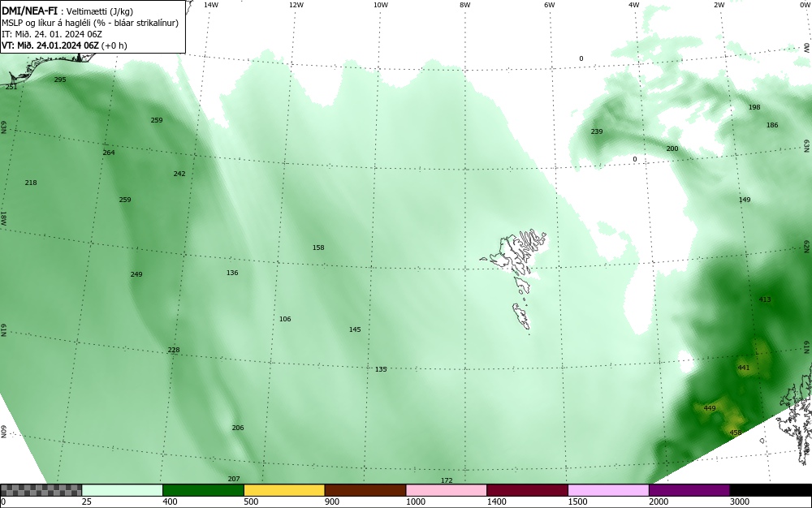
Task: Click the map value 206
Action: pos(238,428)
